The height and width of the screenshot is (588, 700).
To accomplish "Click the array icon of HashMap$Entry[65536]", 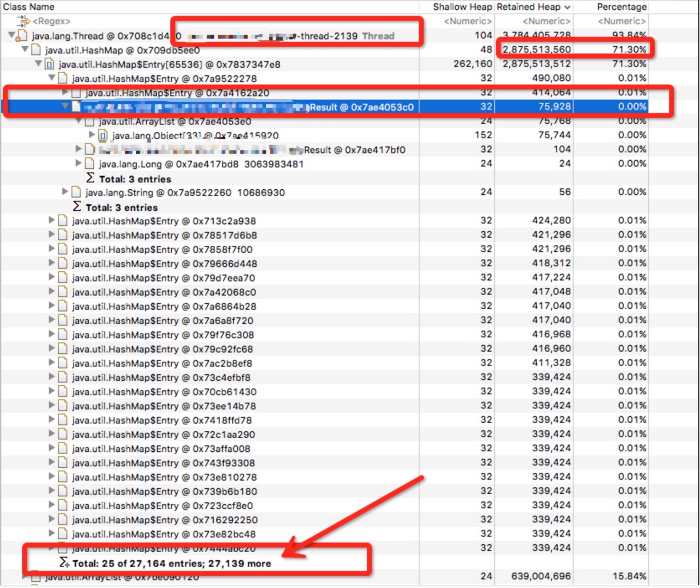I will pos(50,64).
